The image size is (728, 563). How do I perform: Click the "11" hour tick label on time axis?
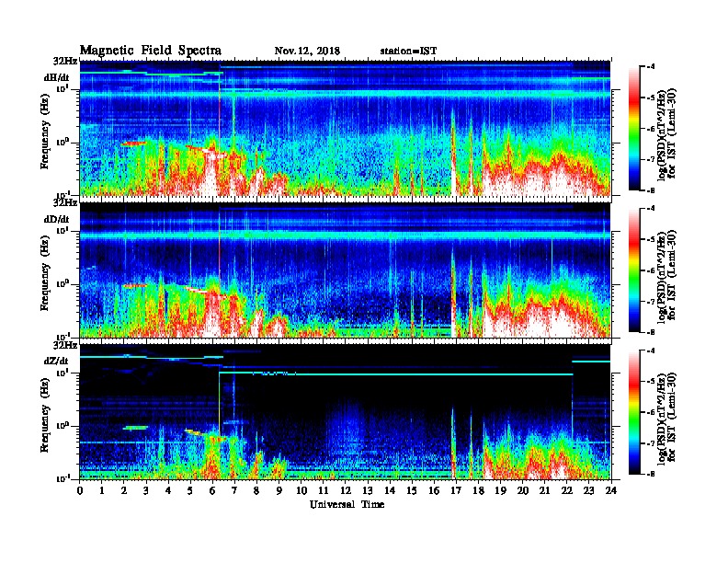(x=324, y=490)
